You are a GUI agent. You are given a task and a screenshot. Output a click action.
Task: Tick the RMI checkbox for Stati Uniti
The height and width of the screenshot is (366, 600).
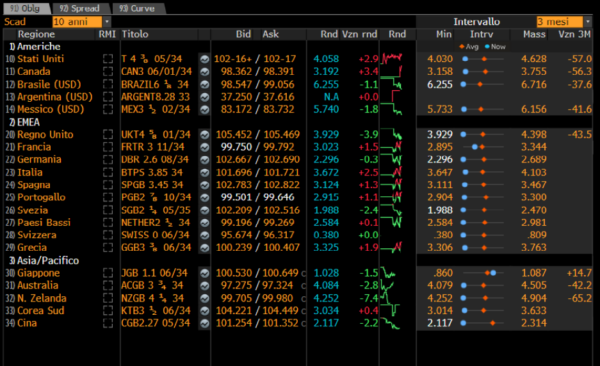[x=108, y=59]
